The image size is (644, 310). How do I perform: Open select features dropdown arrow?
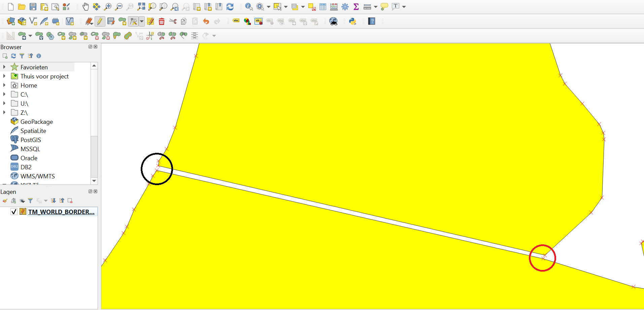(x=286, y=7)
